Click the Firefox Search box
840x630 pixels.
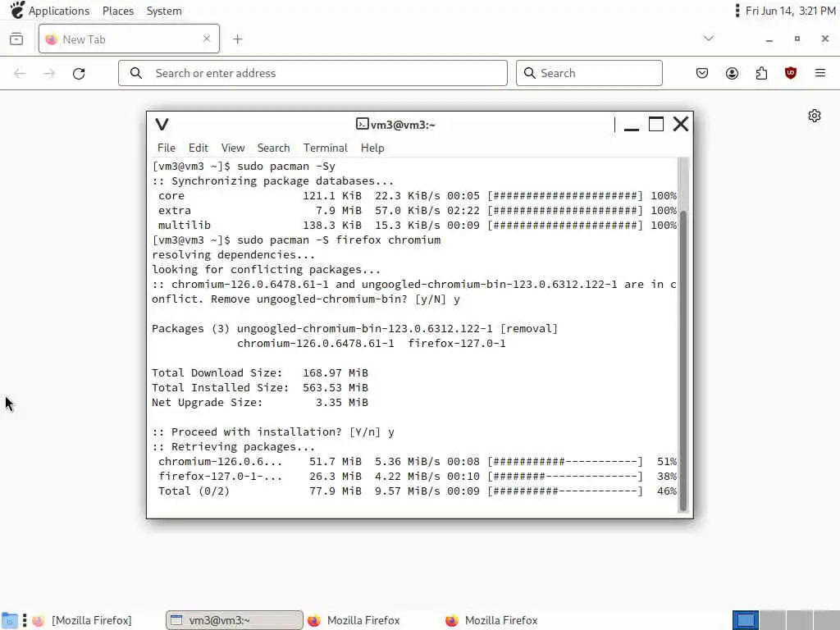coord(589,73)
